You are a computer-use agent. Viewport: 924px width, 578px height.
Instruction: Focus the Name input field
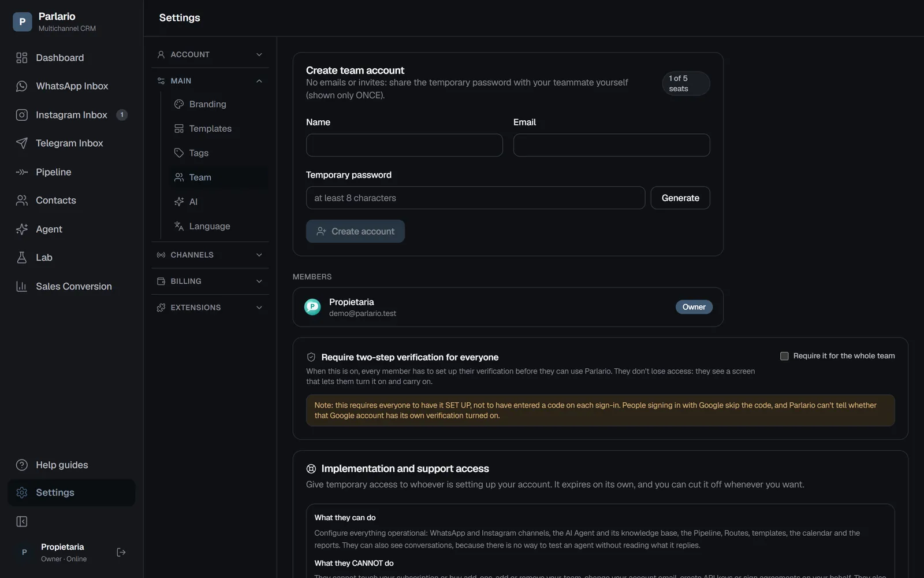(404, 145)
